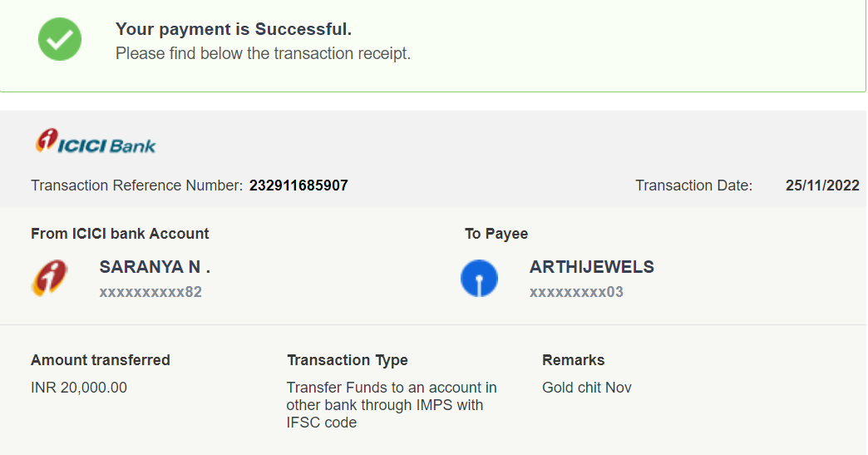The image size is (868, 455).
Task: Click the transaction date 25/11/2022
Action: pos(822,185)
